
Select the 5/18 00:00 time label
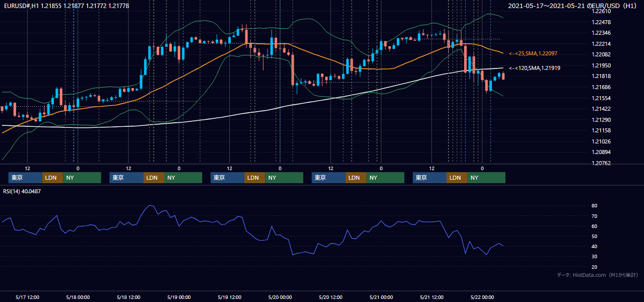(x=78, y=297)
